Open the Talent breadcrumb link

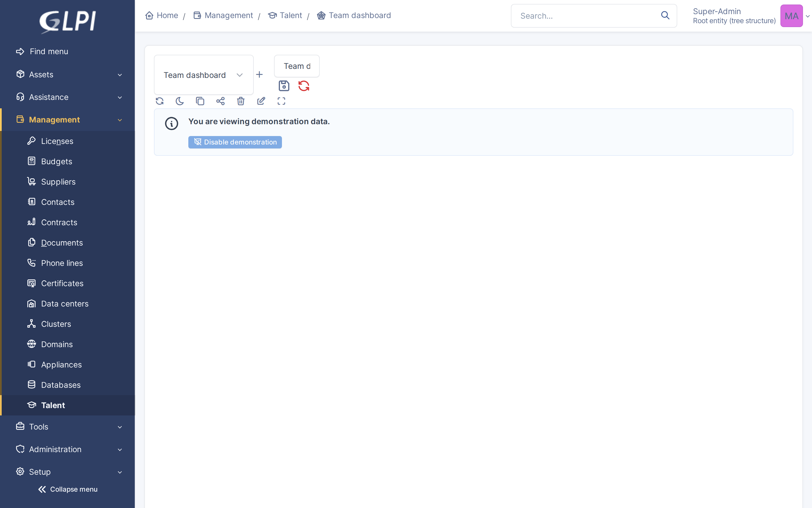click(285, 16)
